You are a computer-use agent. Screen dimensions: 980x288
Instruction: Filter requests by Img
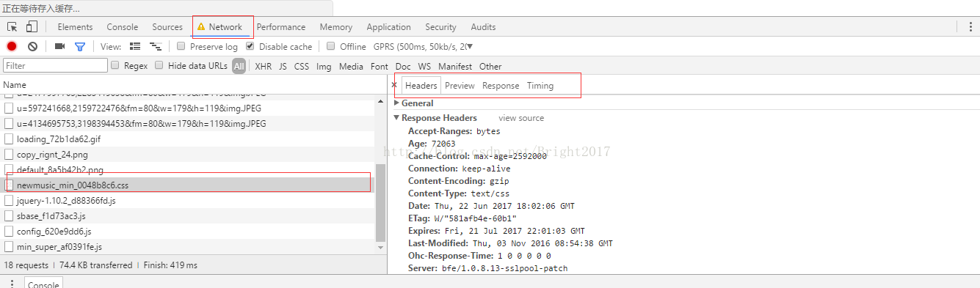[x=324, y=66]
